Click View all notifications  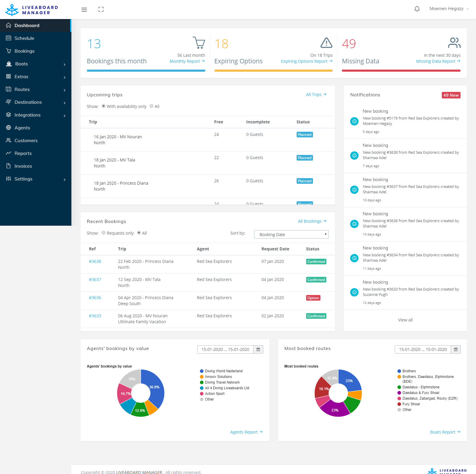tap(405, 320)
